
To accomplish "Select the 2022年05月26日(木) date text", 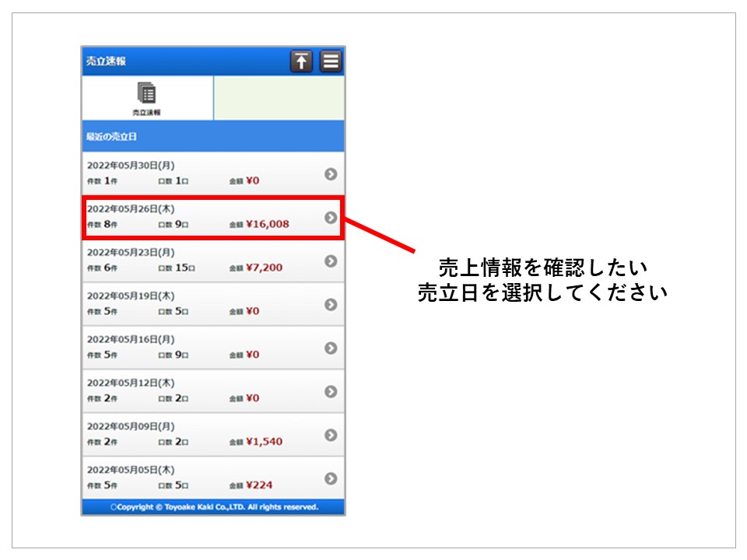I will [x=131, y=209].
